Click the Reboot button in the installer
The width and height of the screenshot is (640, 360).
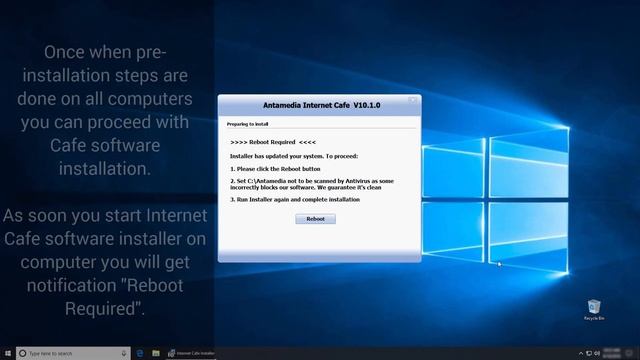tap(316, 219)
